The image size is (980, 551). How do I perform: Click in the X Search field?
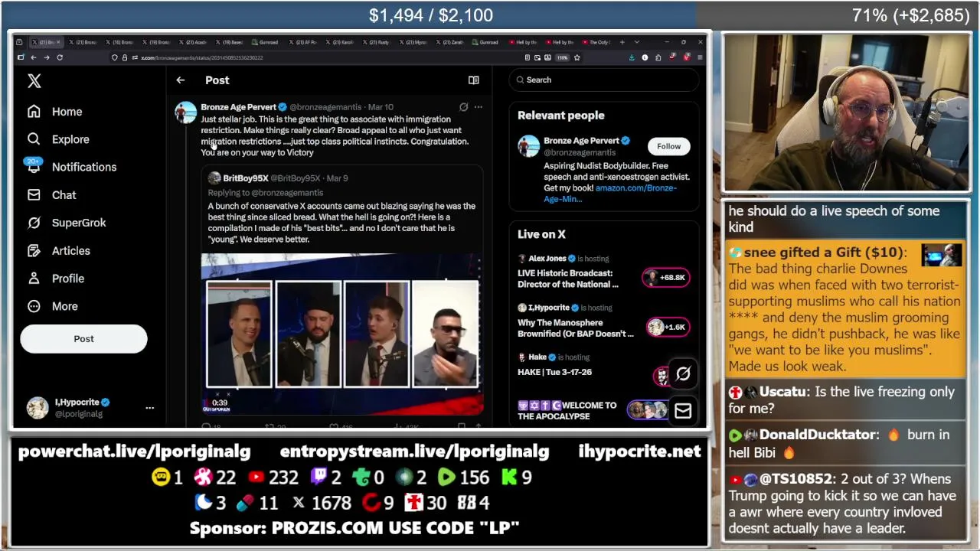coord(605,80)
